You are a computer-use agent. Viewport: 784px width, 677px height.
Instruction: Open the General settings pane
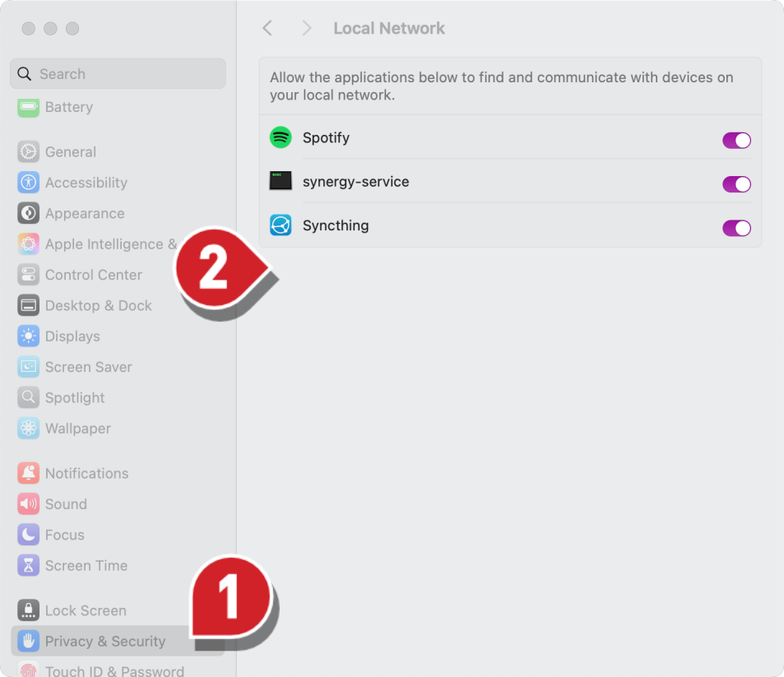pos(71,152)
